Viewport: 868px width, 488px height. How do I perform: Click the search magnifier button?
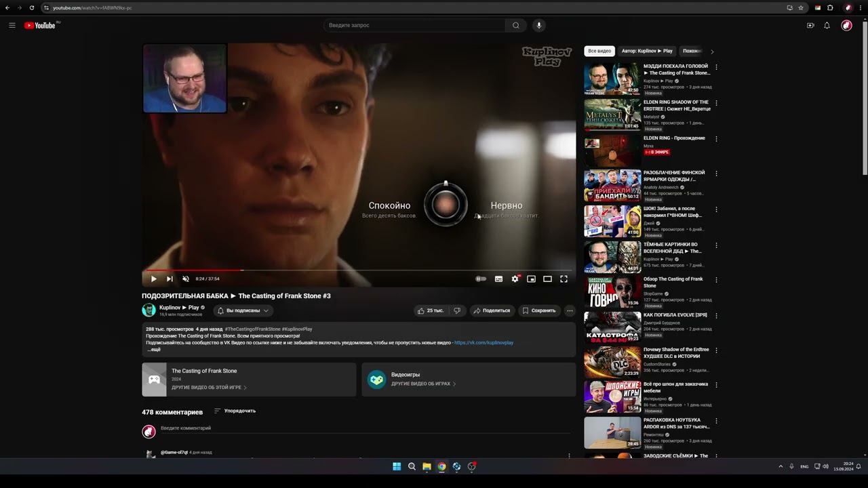(516, 25)
